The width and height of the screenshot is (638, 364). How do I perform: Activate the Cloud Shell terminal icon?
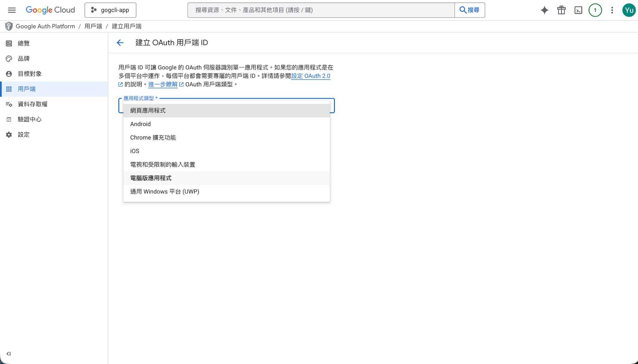click(x=578, y=10)
